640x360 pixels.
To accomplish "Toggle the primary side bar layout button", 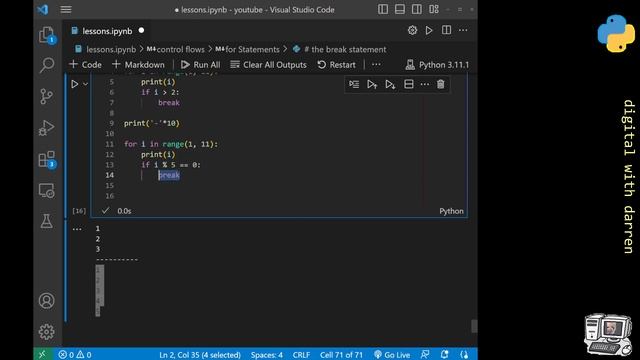I will 383,9.
